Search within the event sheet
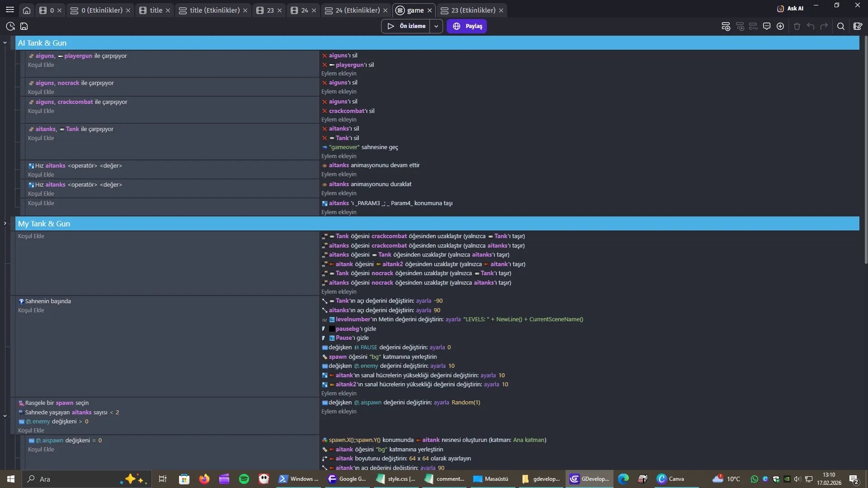 click(841, 26)
